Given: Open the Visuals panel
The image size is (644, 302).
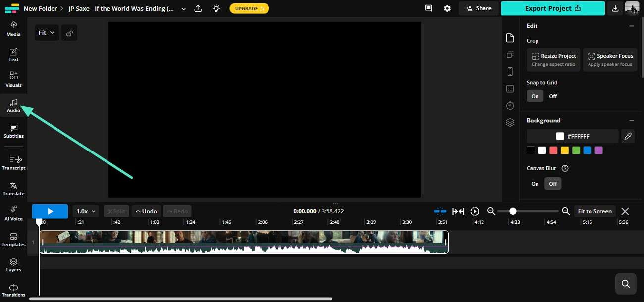Looking at the screenshot, I should tap(13, 80).
